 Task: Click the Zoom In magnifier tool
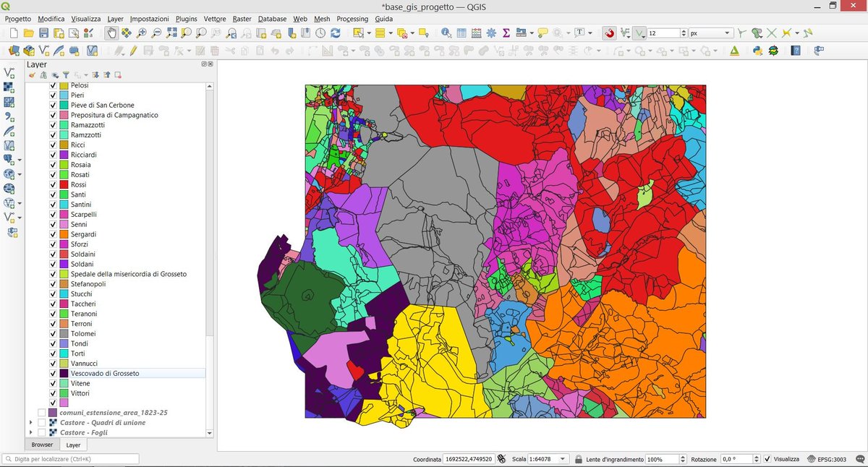tap(141, 33)
